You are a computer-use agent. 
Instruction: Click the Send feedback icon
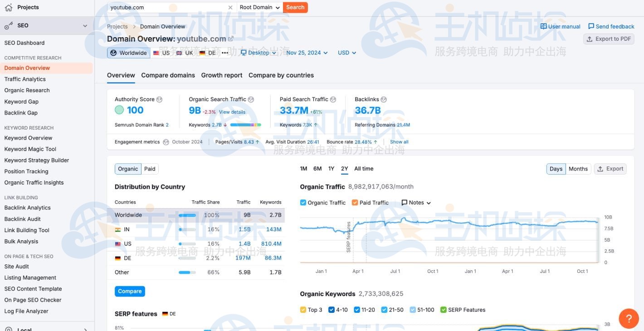coord(591,26)
